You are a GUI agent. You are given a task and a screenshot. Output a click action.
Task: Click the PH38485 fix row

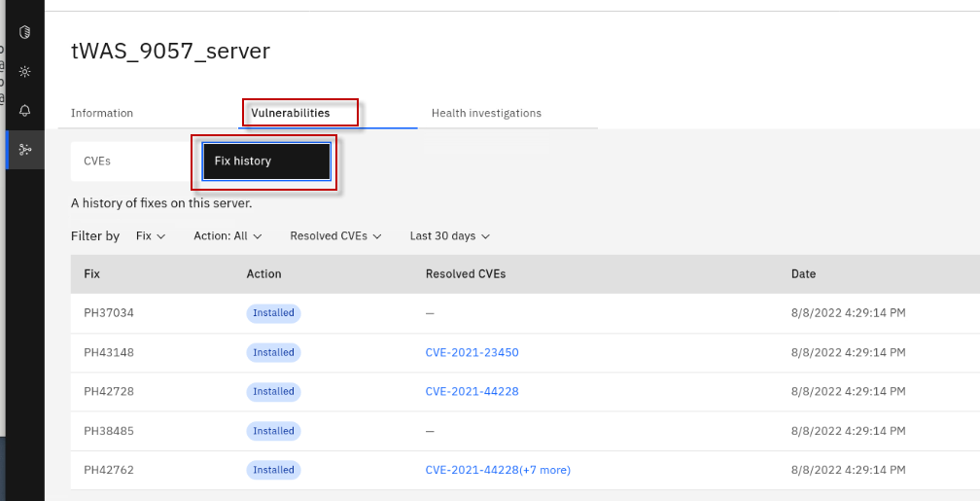click(109, 431)
